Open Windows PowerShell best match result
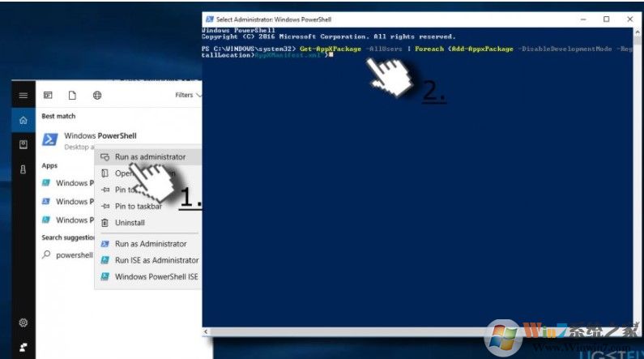644x359 pixels. (x=100, y=135)
